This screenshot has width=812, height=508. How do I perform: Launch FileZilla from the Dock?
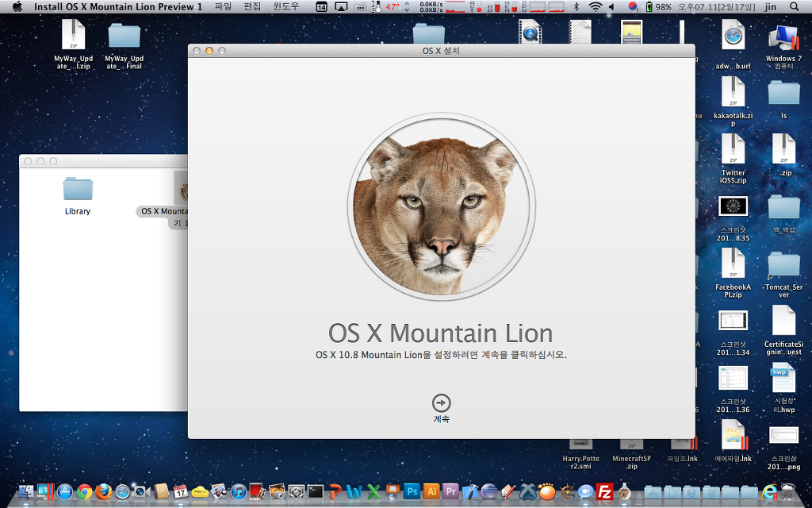(604, 491)
